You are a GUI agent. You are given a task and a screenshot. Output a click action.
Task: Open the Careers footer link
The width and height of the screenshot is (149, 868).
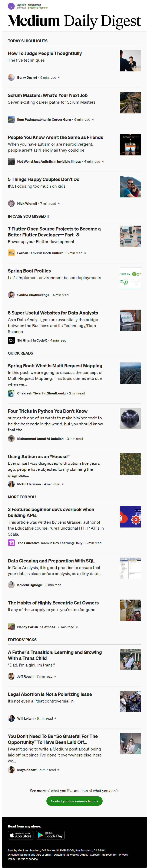[x=95, y=855]
